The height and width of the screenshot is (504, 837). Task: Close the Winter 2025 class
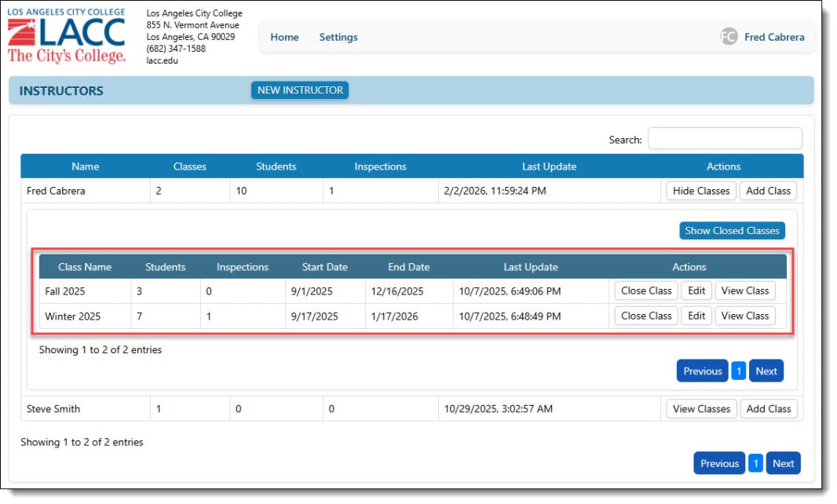point(645,316)
